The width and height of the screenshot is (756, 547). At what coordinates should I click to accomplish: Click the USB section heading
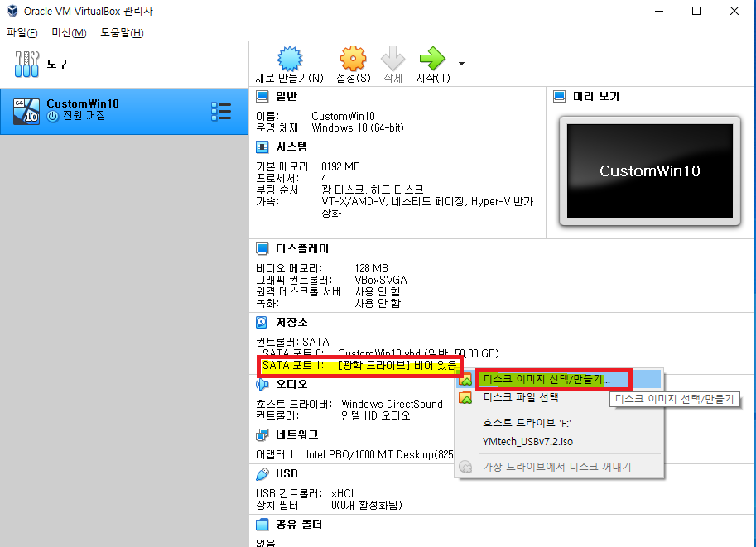(x=287, y=473)
